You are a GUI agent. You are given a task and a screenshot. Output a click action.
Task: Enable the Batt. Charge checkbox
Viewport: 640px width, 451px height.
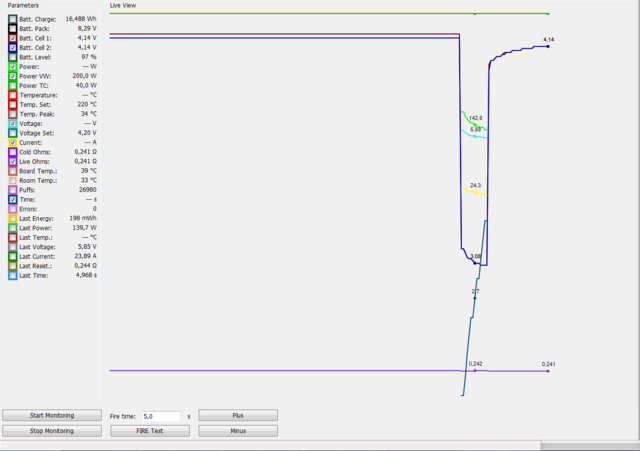click(11, 19)
